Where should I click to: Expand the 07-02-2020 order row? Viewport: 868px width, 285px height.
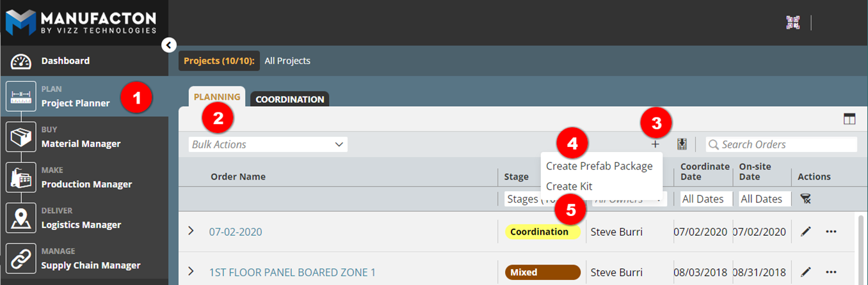(x=191, y=231)
